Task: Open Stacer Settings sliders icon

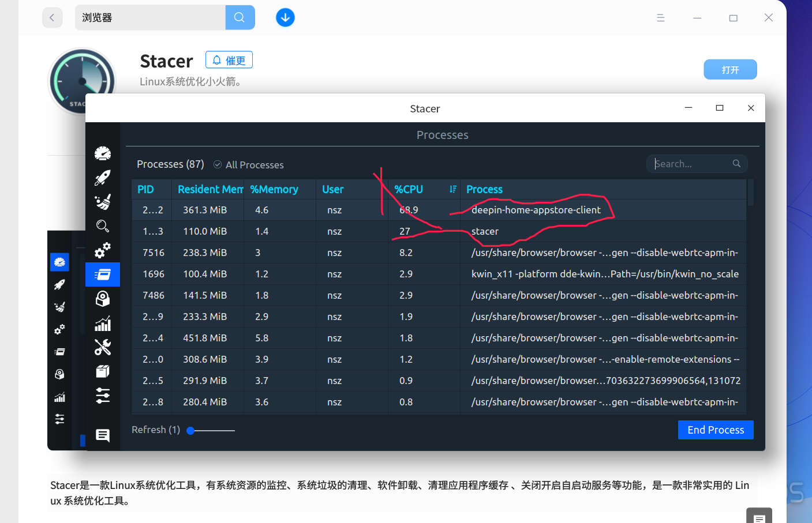Action: [103, 396]
